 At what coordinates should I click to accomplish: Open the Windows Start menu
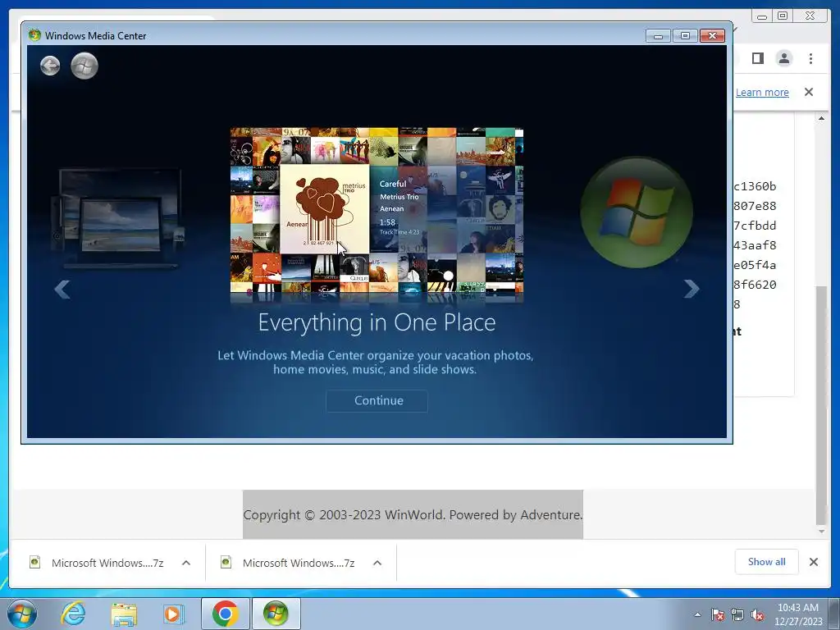[22, 614]
